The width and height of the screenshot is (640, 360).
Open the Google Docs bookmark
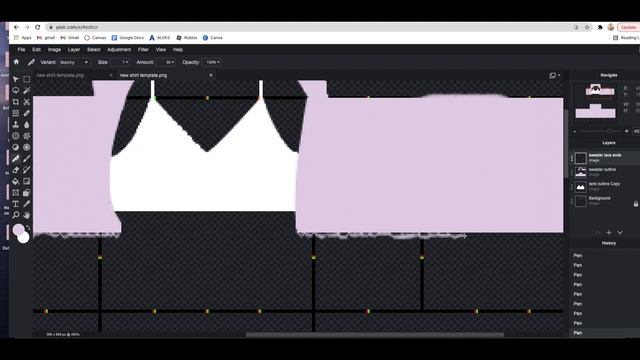(x=128, y=38)
